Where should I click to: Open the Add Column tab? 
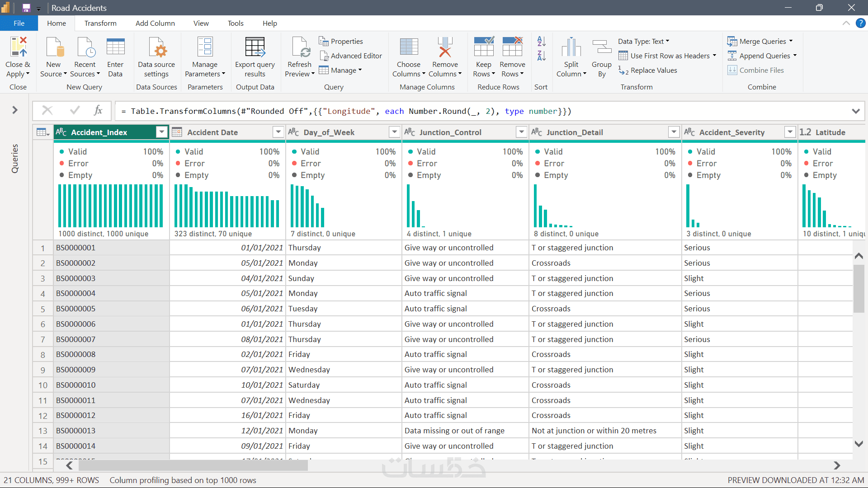coord(155,23)
